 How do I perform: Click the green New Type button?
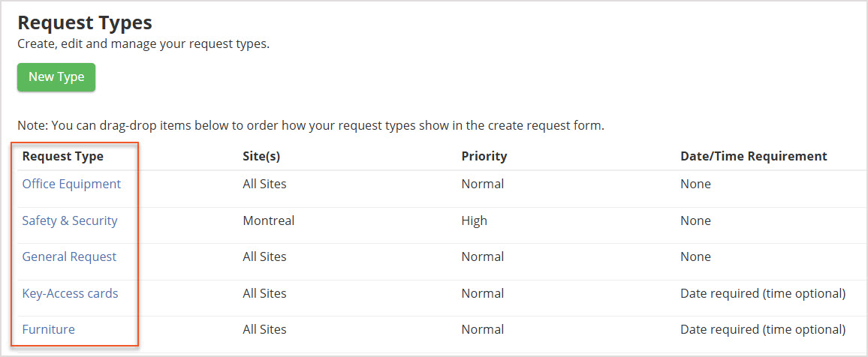point(56,76)
